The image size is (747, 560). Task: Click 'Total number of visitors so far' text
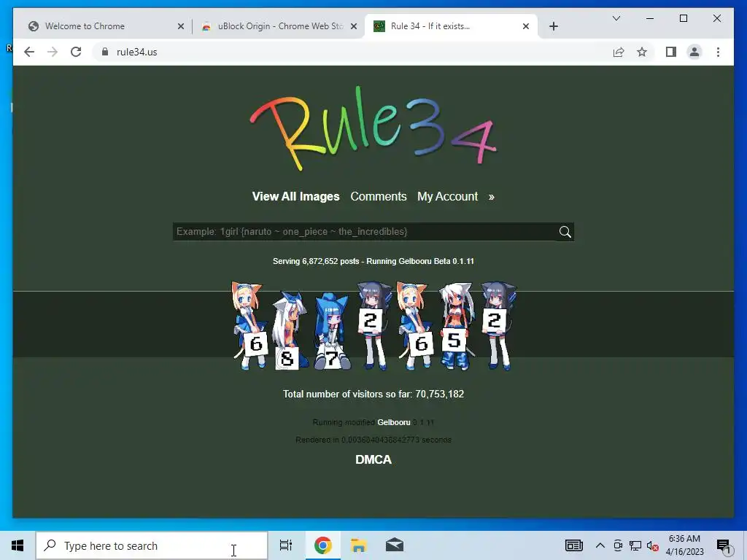pos(347,394)
